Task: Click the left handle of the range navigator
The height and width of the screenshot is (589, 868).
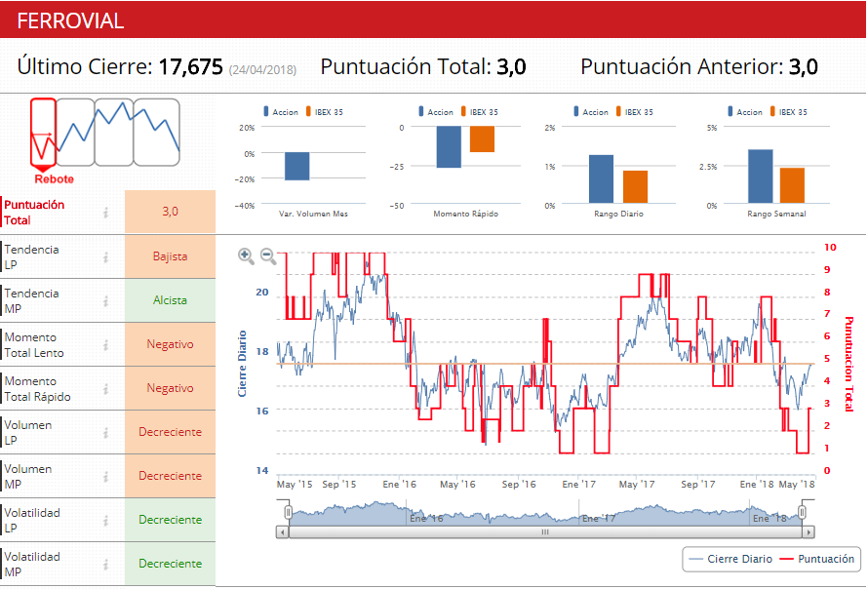Action: point(288,512)
